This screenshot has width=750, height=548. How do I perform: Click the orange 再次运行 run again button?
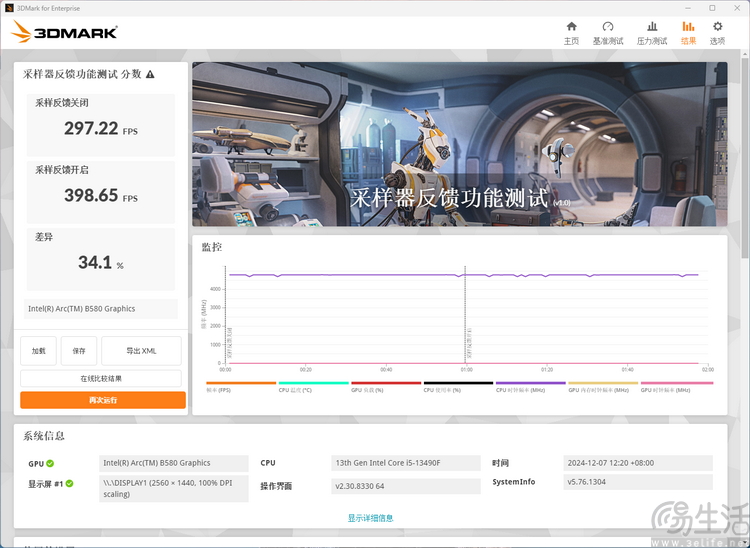(103, 400)
